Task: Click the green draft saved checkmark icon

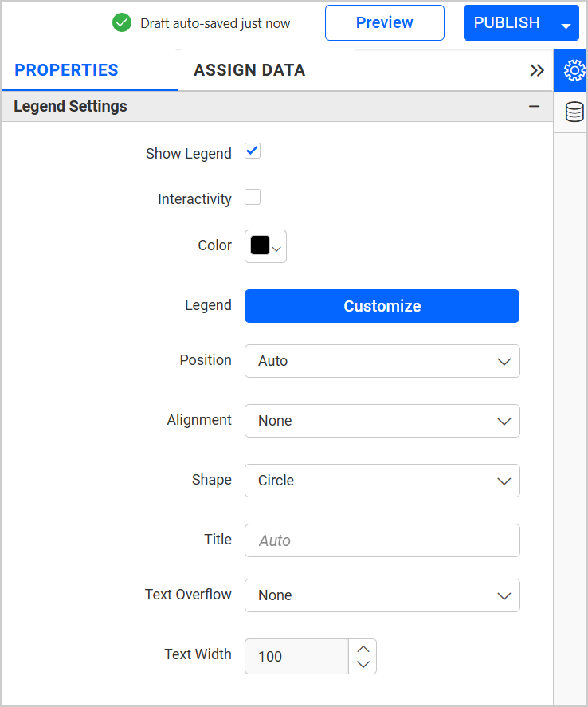Action: [122, 23]
